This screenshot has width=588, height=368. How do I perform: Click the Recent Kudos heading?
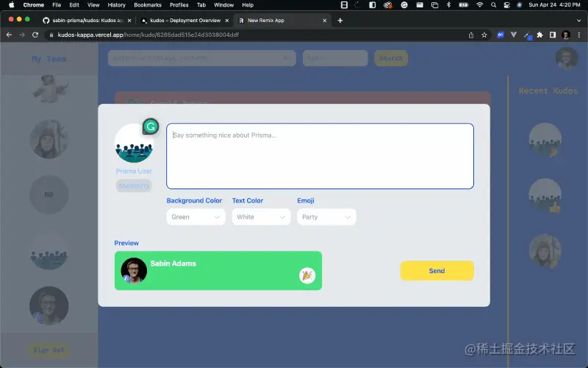coord(548,91)
